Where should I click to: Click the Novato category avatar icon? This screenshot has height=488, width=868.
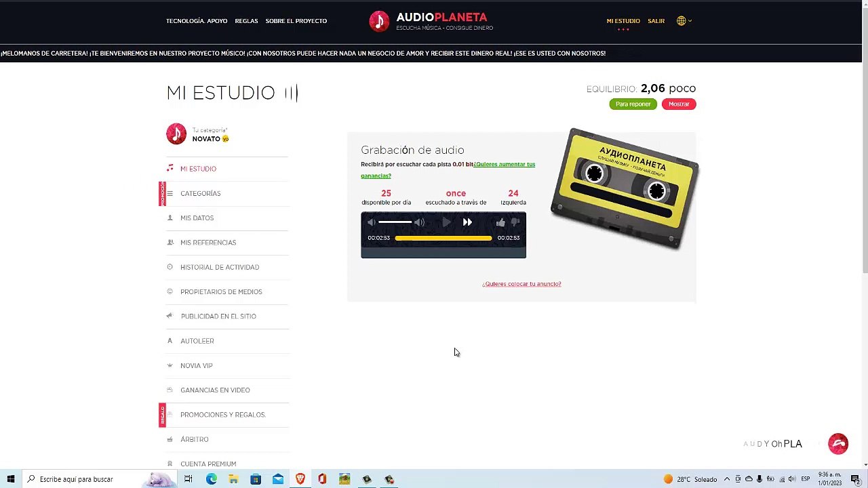(x=176, y=134)
